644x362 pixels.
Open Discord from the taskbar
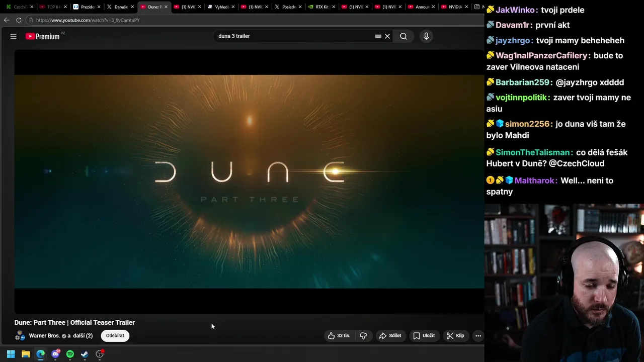point(55,354)
